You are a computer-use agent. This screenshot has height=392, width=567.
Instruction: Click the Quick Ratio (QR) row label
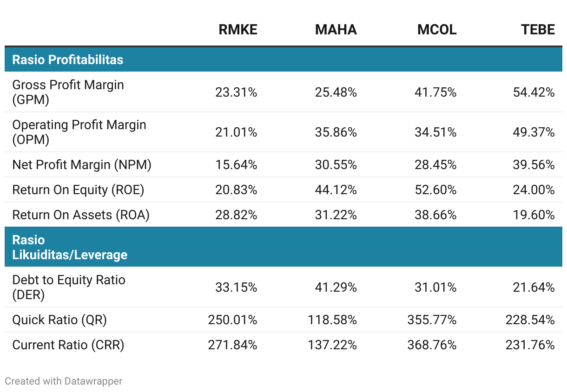click(x=59, y=320)
